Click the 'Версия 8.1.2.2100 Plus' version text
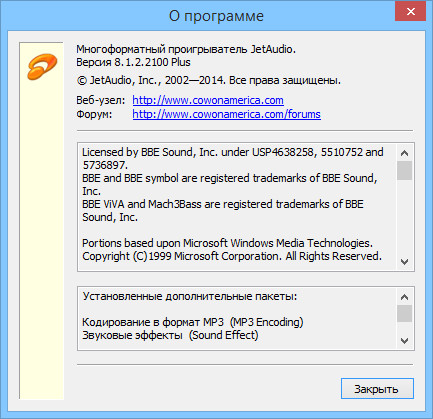 pos(133,62)
